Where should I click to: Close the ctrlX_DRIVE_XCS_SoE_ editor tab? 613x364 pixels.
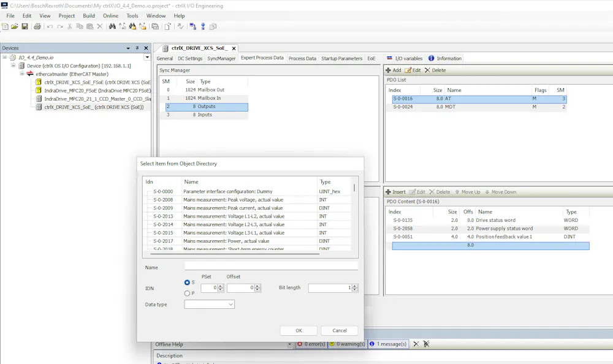coord(234,48)
